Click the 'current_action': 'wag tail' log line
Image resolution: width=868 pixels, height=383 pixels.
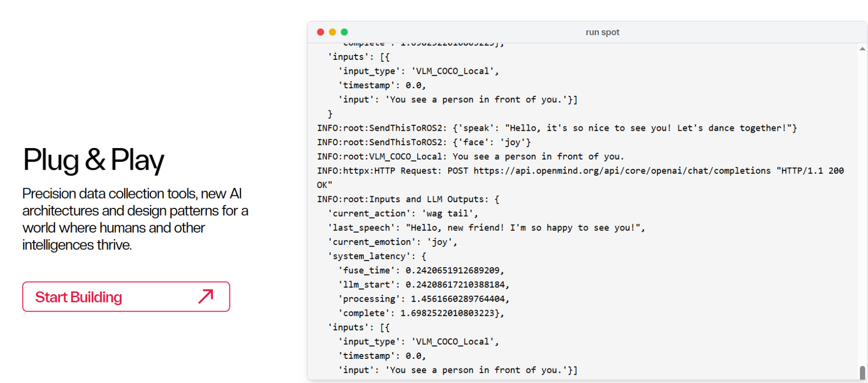[x=403, y=213]
